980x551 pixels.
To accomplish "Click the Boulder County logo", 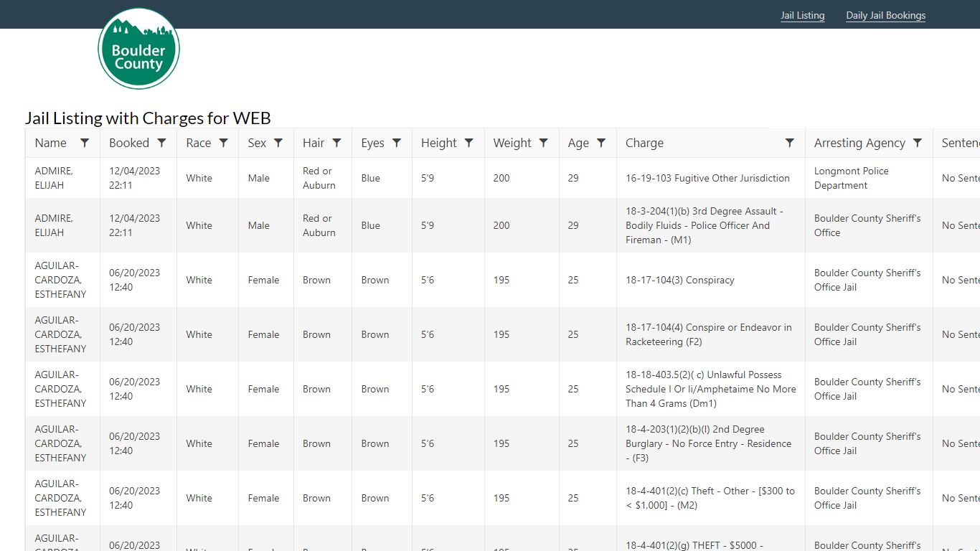I will tap(138, 49).
